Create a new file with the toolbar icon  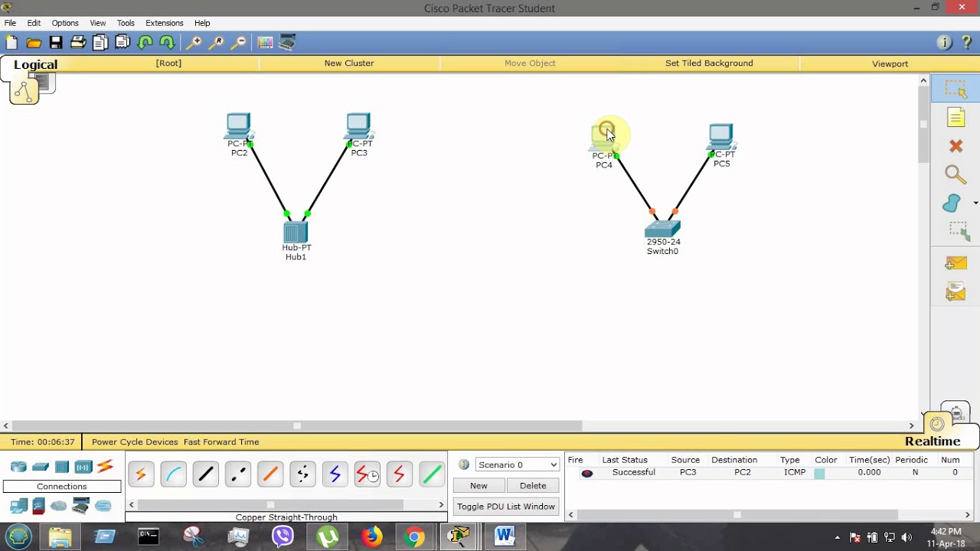click(11, 43)
